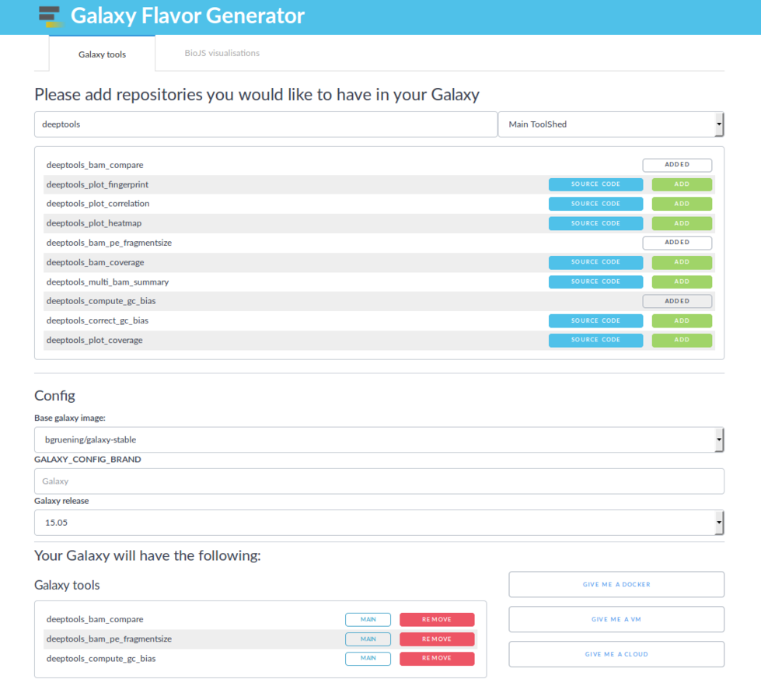Remove deeptools_bam_compare from Galaxy tools
This screenshot has height=700, width=761.
[x=437, y=619]
